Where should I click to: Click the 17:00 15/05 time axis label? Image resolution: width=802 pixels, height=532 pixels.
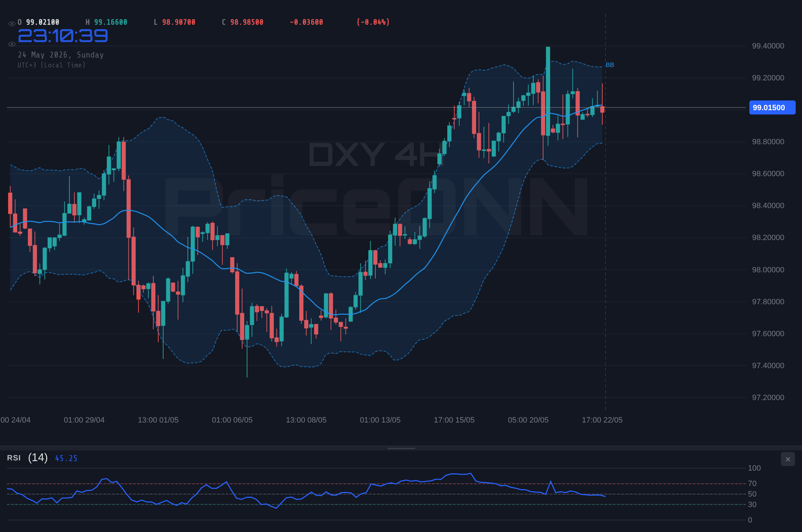point(454,420)
